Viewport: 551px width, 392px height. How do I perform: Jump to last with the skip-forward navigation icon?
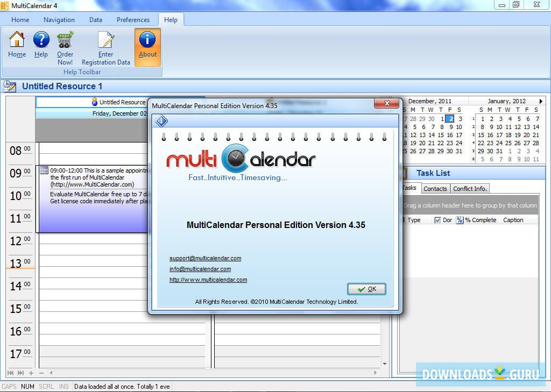coord(21,373)
